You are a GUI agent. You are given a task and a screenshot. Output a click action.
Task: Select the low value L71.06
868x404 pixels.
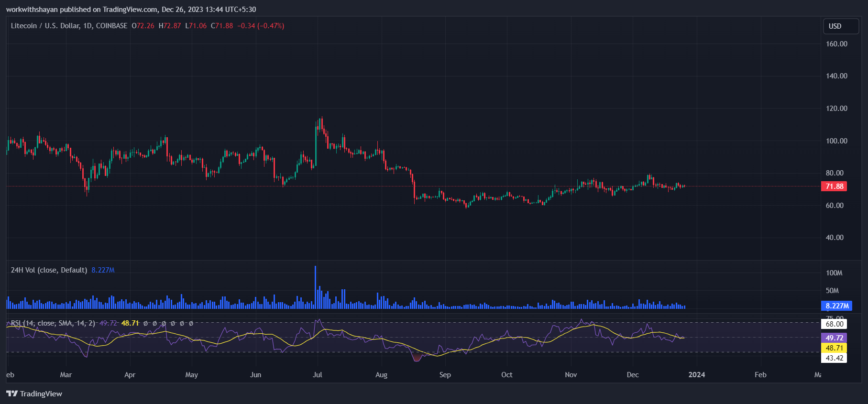coord(196,26)
